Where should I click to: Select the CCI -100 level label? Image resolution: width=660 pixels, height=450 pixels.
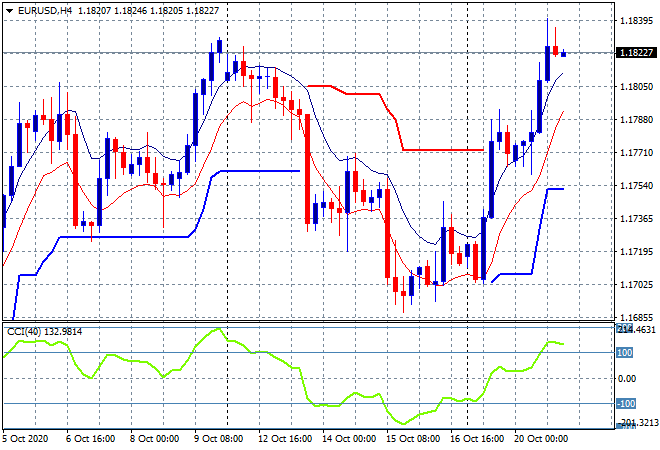pyautogui.click(x=626, y=404)
